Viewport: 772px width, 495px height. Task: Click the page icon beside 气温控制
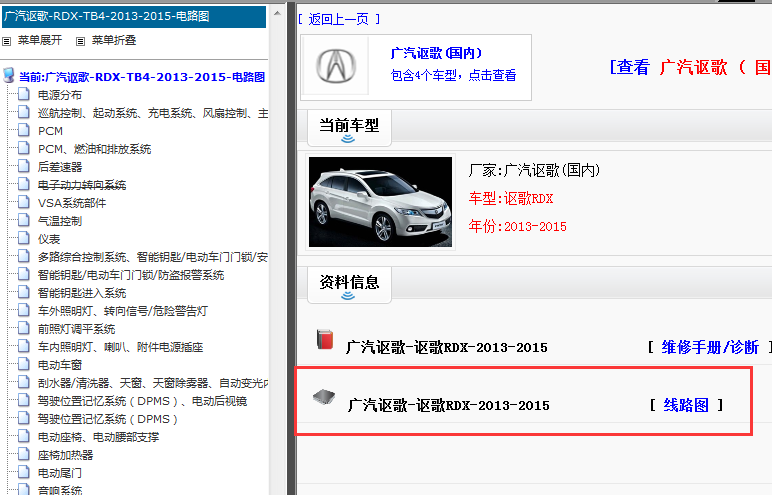pyautogui.click(x=24, y=220)
